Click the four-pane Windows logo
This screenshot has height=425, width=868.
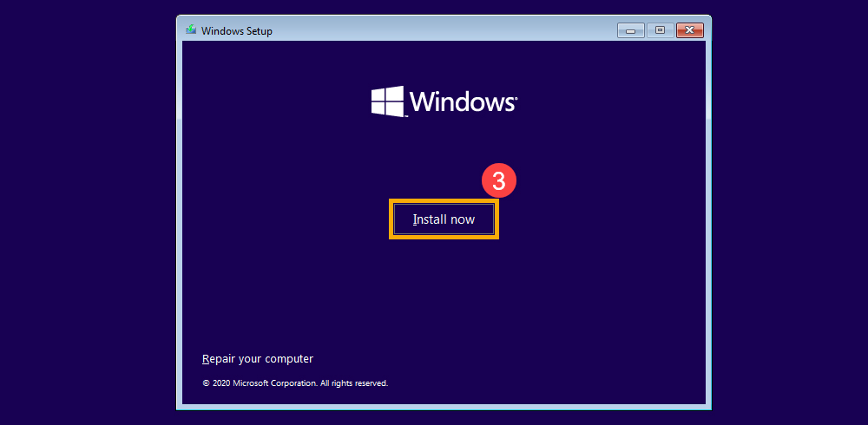pyautogui.click(x=387, y=101)
